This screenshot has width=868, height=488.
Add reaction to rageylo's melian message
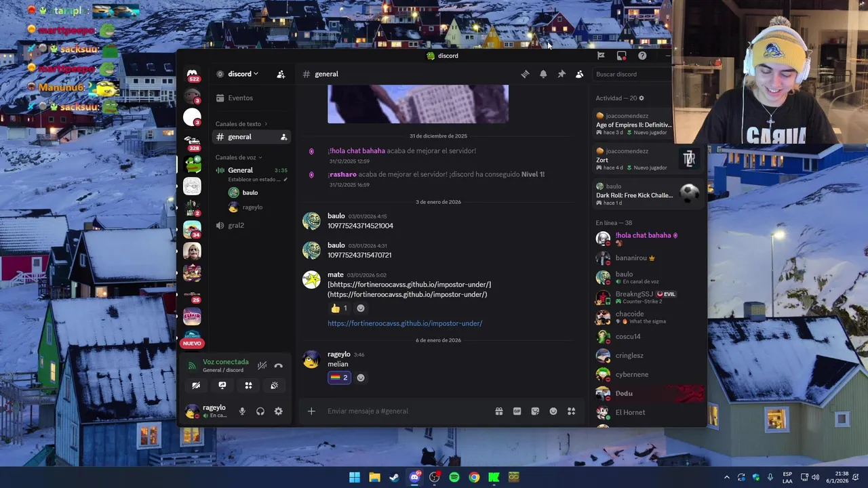point(361,378)
